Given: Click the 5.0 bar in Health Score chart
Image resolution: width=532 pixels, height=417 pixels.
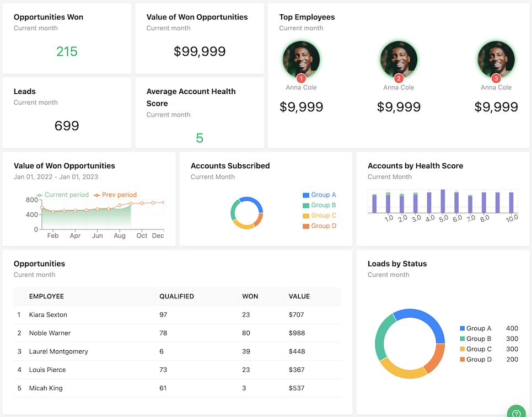Looking at the screenshot, I should (x=443, y=201).
